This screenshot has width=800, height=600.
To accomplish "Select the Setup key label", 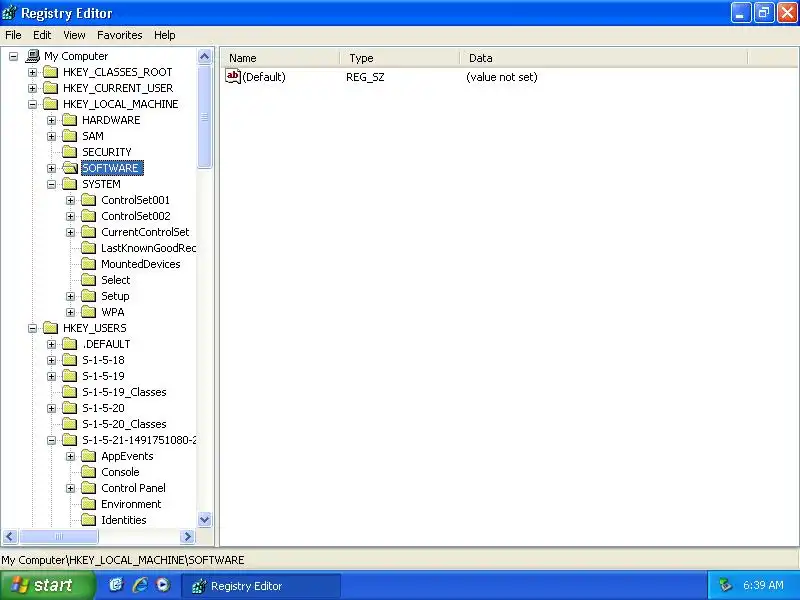I will point(115,296).
